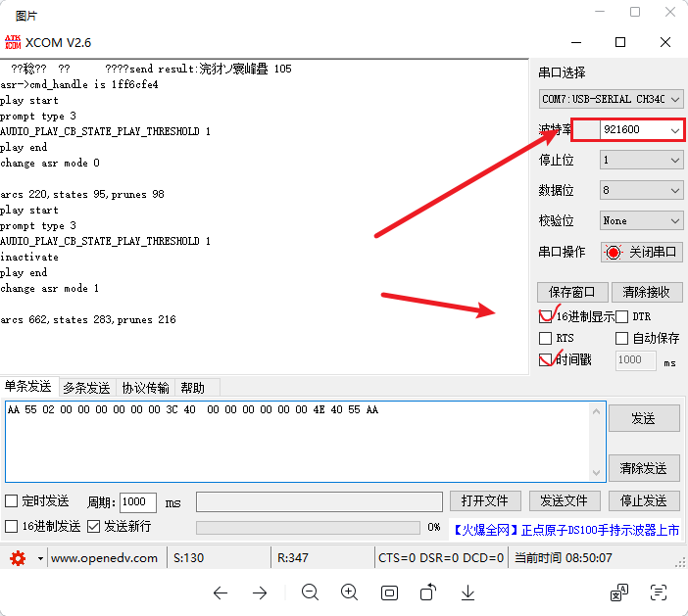Click the 关闭串口 button
Image resolution: width=688 pixels, height=616 pixels.
[x=641, y=252]
